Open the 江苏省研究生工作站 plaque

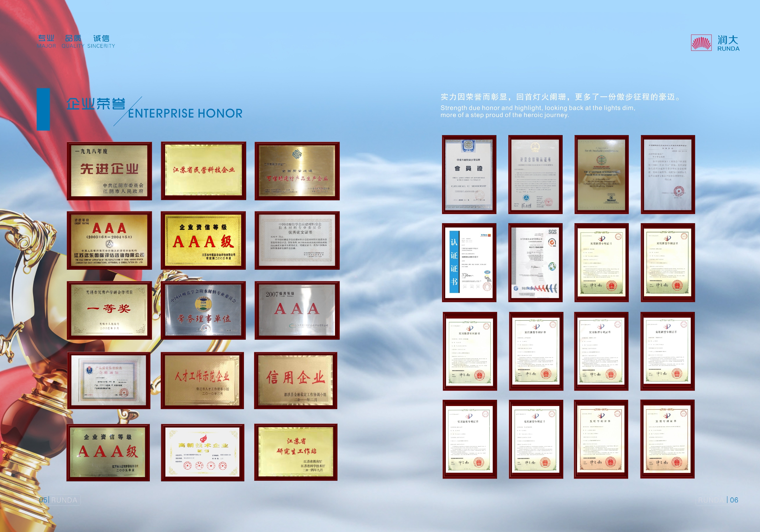[296, 452]
